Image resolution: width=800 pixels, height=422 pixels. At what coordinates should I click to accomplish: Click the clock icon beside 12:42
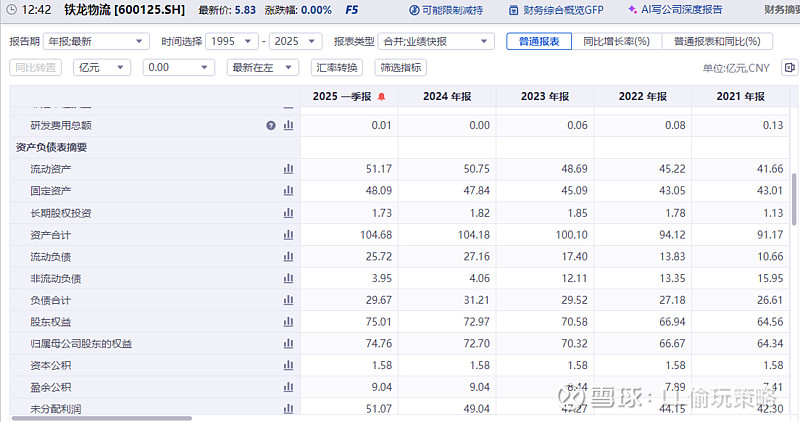pyautogui.click(x=11, y=10)
